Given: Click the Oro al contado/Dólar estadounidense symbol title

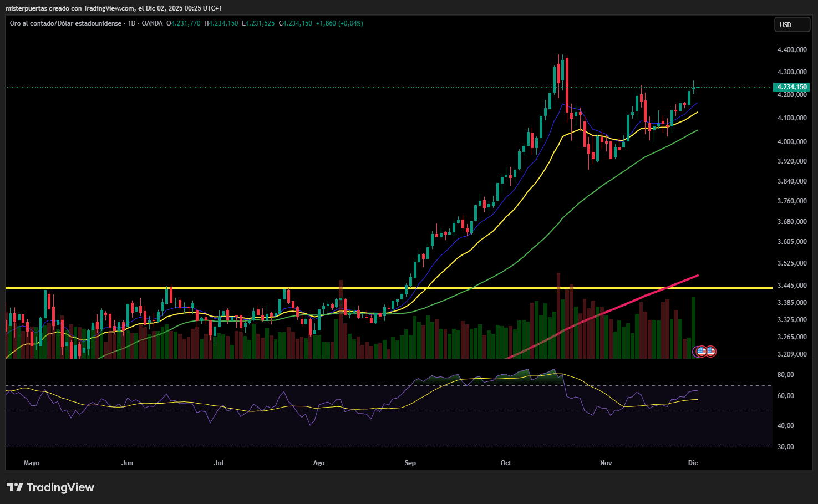Looking at the screenshot, I should point(65,23).
